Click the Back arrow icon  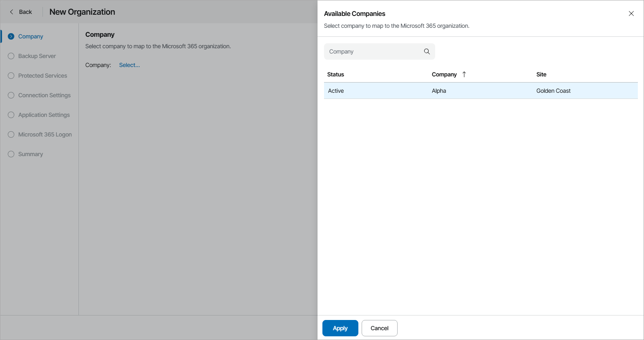[x=11, y=12]
